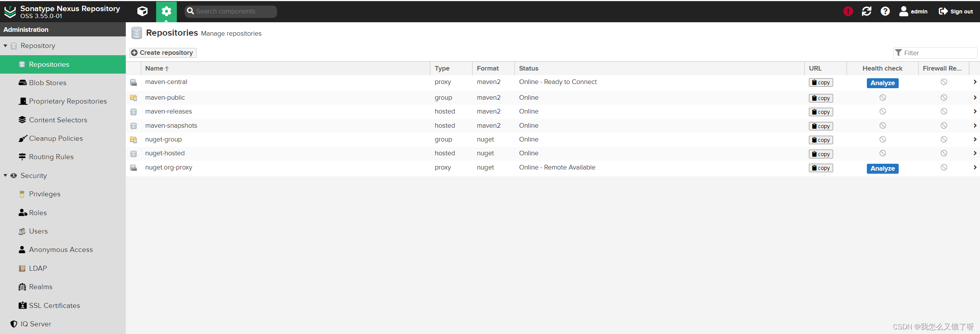This screenshot has width=980, height=334.
Task: Click the Online - Ready to Connect status
Action: [558, 82]
